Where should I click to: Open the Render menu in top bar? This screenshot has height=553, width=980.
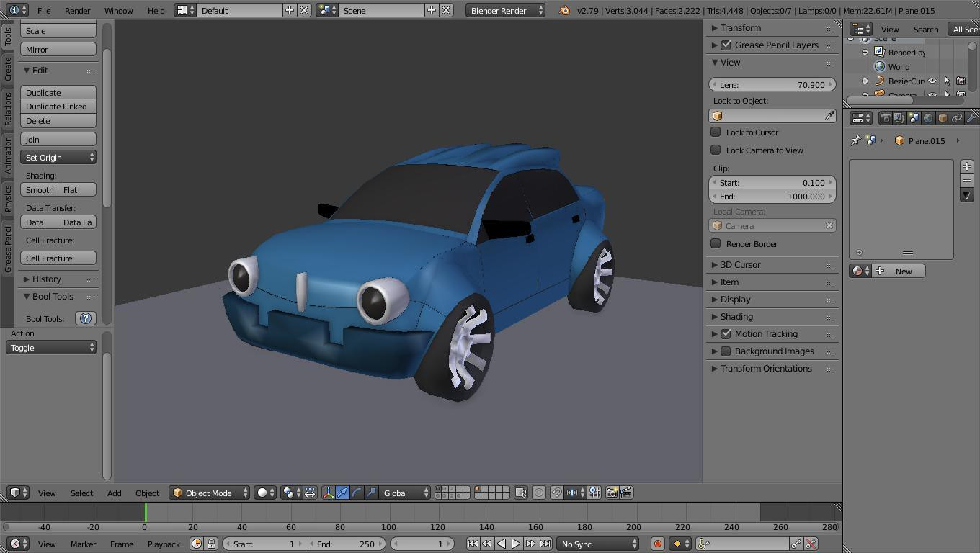tap(77, 11)
